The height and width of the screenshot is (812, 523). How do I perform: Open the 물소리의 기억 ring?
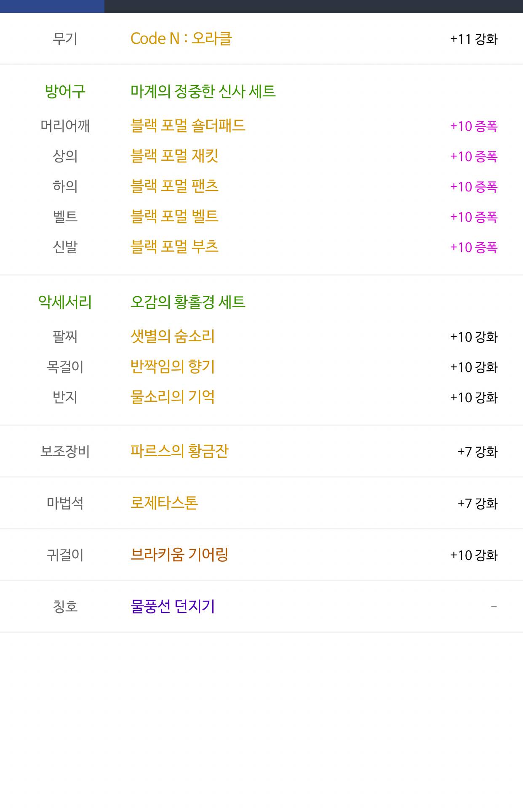coord(173,397)
